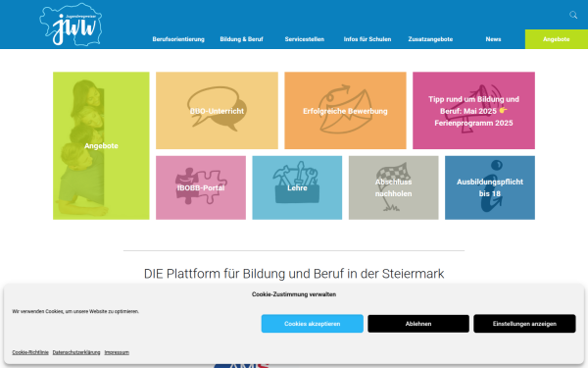Open the green Angebote tile with teenagers
The height and width of the screenshot is (368, 588).
tap(101, 145)
